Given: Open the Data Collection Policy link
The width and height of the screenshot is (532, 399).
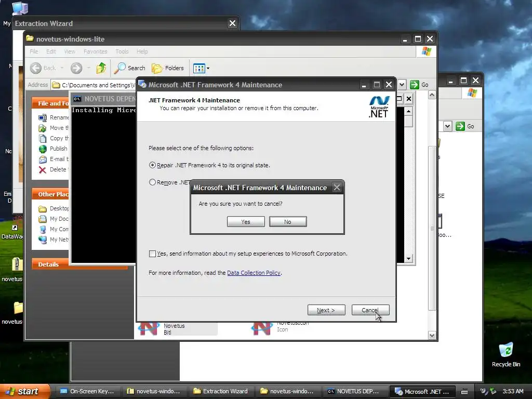Looking at the screenshot, I should click(254, 273).
